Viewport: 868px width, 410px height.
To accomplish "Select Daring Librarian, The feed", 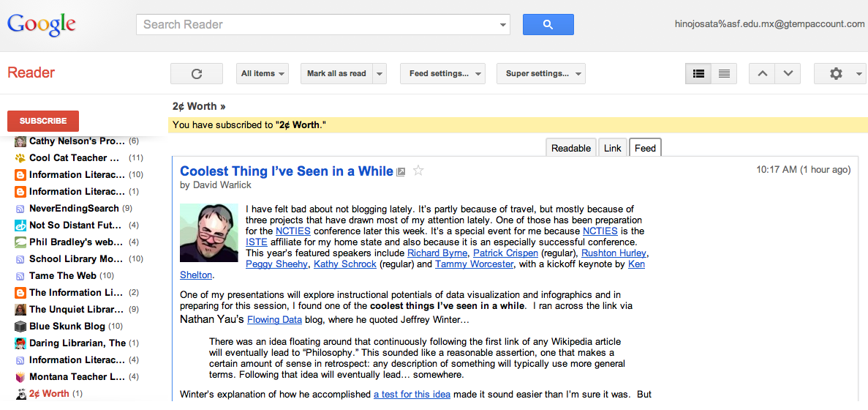I will pyautogui.click(x=78, y=343).
